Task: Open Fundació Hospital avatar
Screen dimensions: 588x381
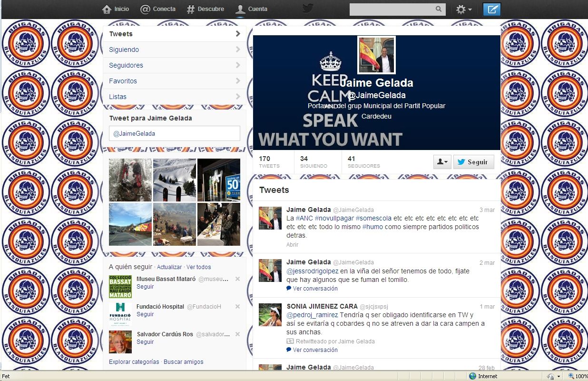Action: (x=120, y=314)
